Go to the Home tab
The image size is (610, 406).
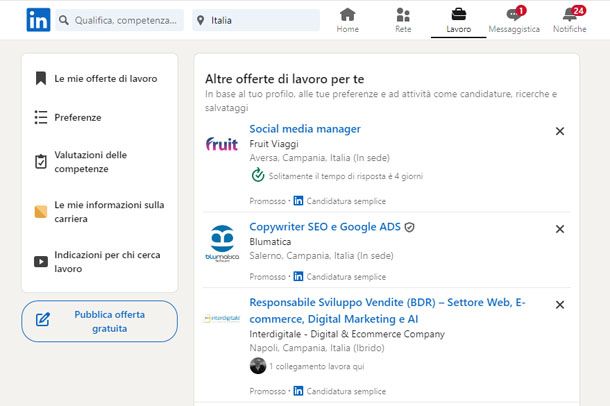[347, 20]
